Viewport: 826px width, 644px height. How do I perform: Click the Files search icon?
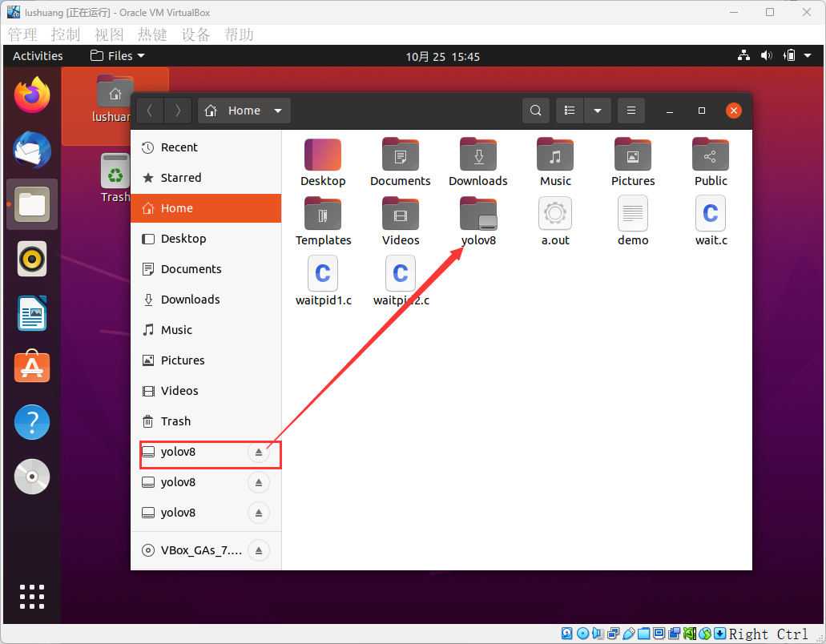pyautogui.click(x=536, y=111)
